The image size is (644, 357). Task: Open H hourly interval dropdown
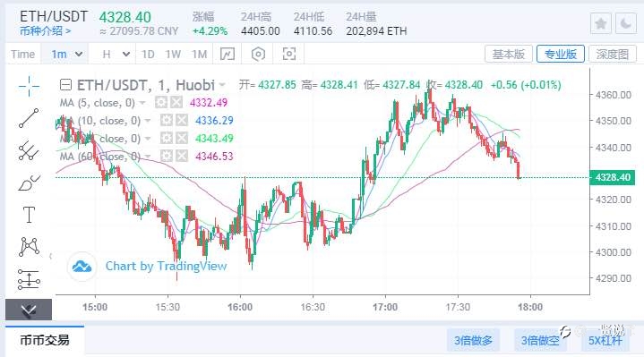[126, 55]
